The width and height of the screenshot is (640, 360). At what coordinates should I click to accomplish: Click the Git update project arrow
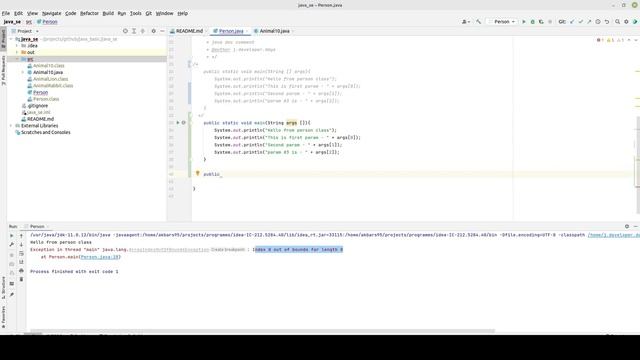[572, 22]
